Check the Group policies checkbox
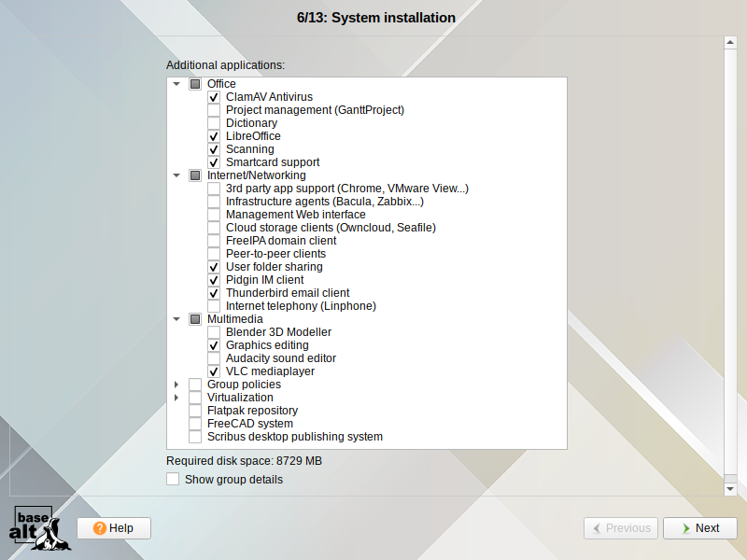 click(195, 385)
